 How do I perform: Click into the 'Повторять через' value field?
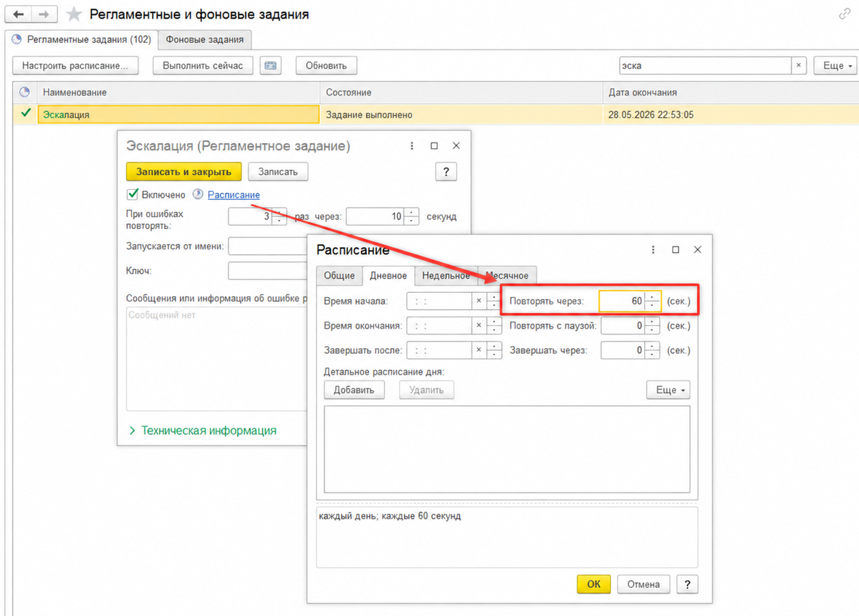point(622,301)
